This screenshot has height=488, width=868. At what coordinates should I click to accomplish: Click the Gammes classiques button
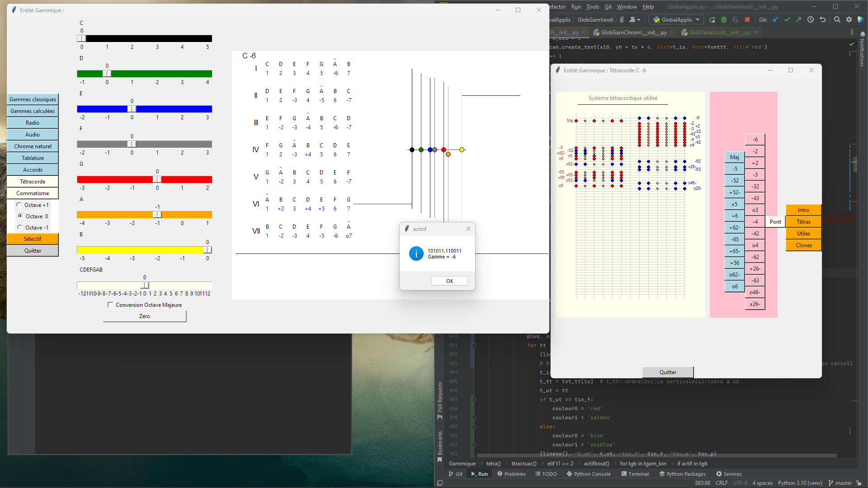33,99
